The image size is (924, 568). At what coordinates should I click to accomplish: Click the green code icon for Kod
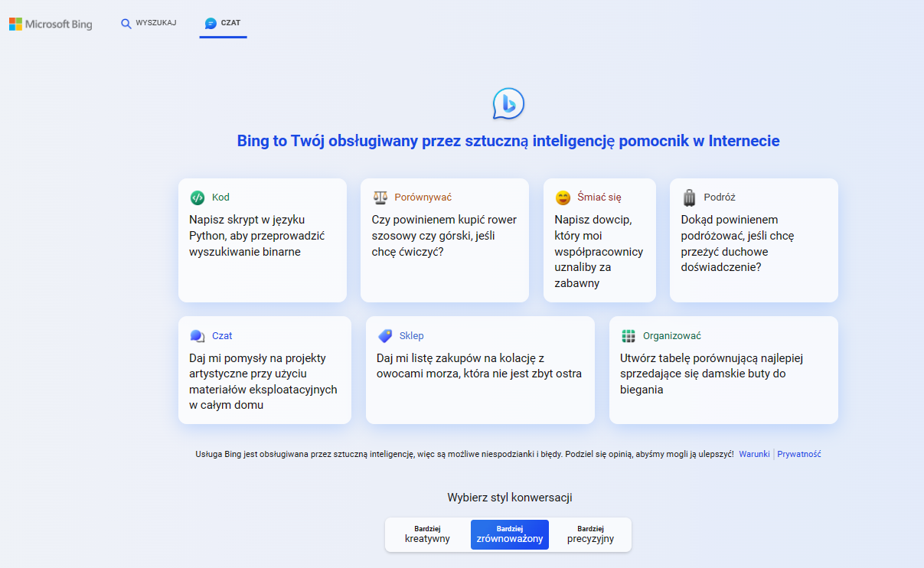click(x=198, y=197)
